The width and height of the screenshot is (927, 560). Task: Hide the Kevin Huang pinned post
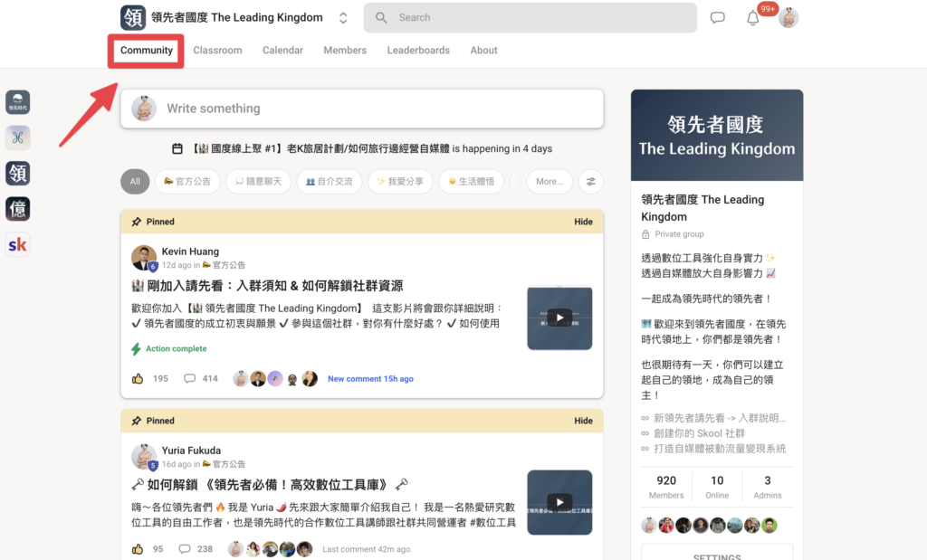click(583, 222)
